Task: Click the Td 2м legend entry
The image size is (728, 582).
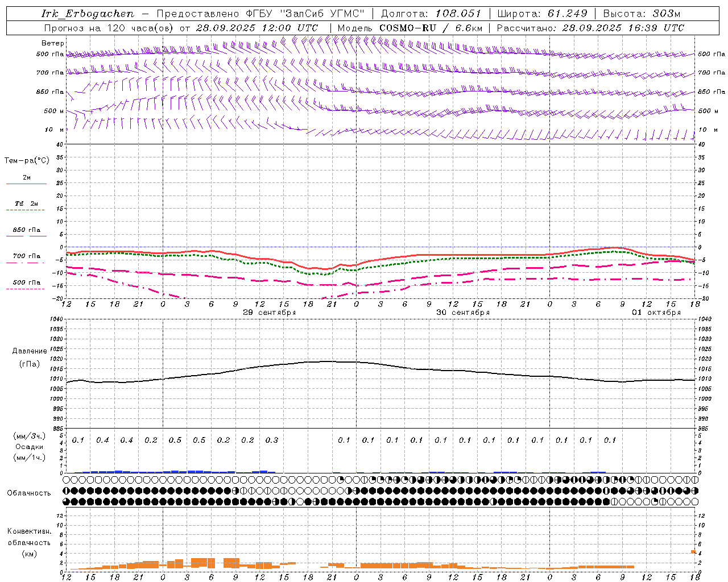Action: click(26, 203)
